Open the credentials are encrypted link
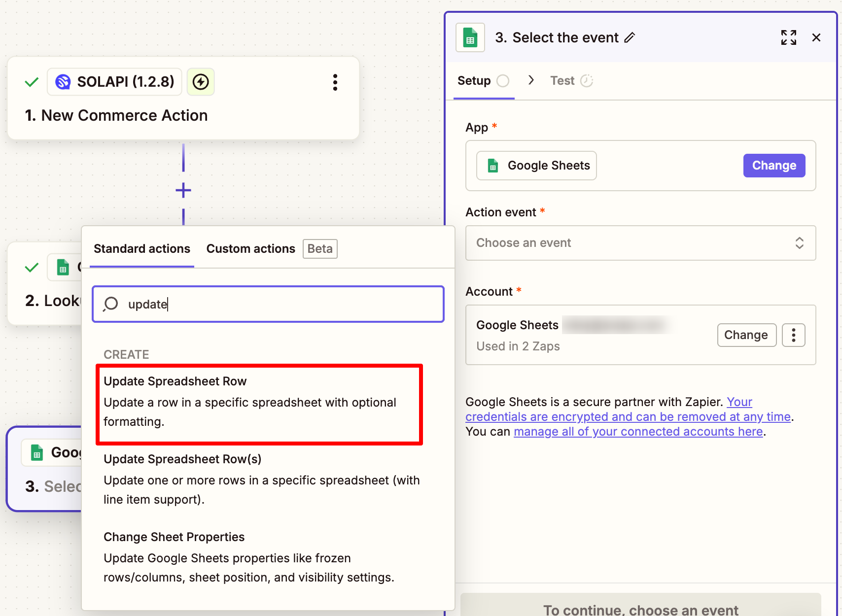The width and height of the screenshot is (842, 616). [x=628, y=417]
